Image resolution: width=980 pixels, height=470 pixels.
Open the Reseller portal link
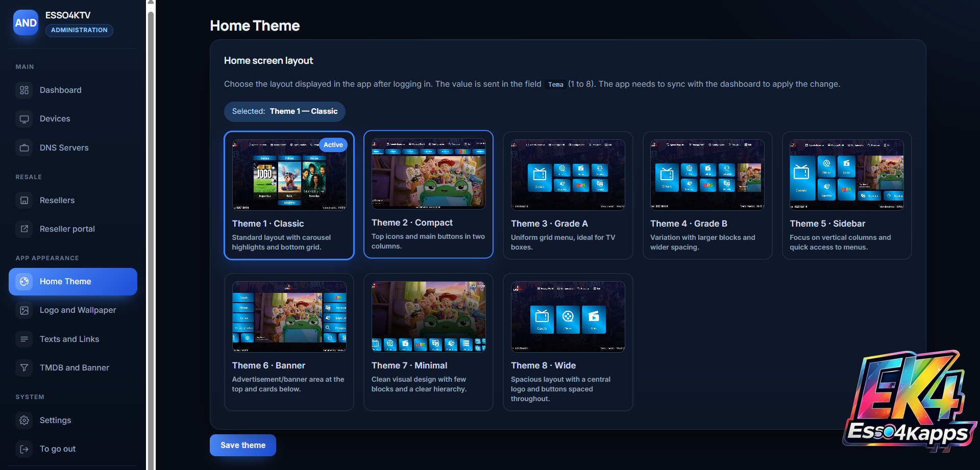tap(73, 229)
